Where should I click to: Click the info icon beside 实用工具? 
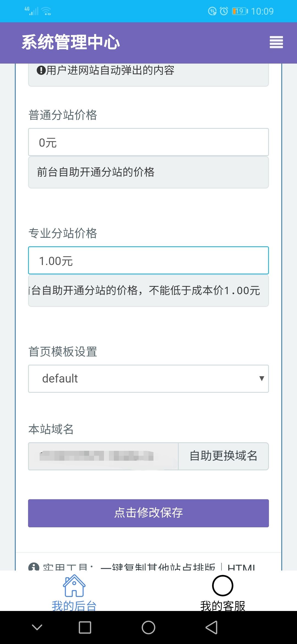tap(34, 567)
